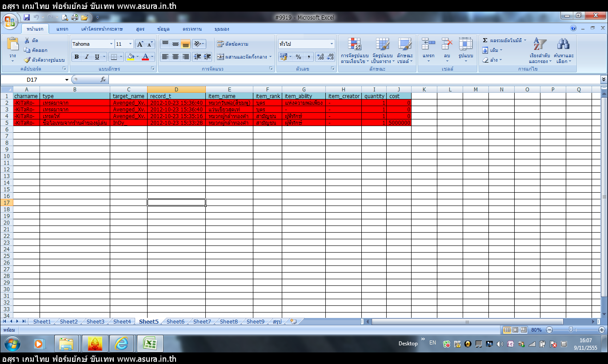
Task: Switch to the Sheet6 worksheet tab
Action: 175,322
